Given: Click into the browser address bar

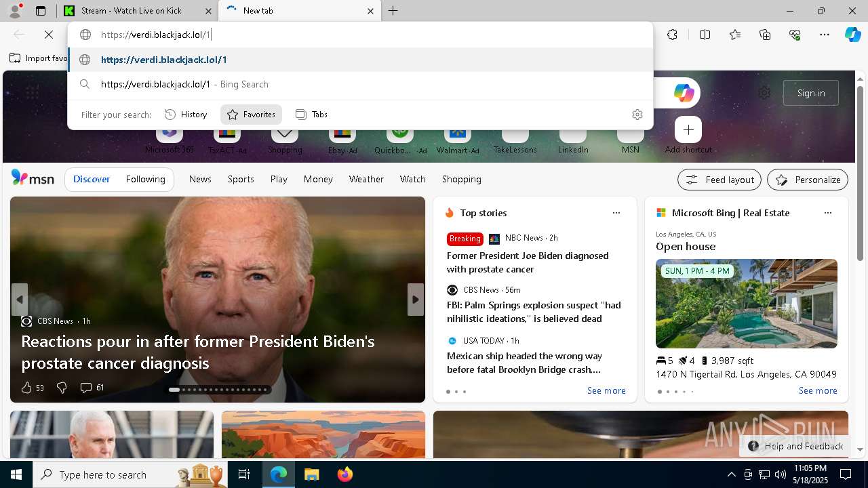Looking at the screenshot, I should click(359, 35).
